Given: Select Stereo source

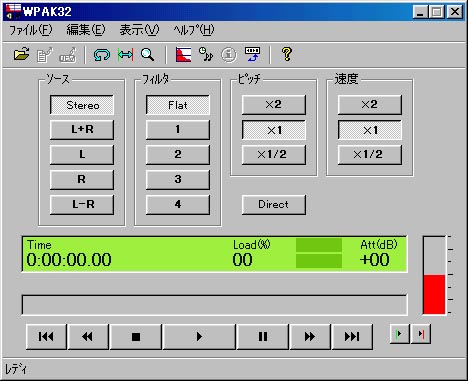Looking at the screenshot, I should 82,105.
